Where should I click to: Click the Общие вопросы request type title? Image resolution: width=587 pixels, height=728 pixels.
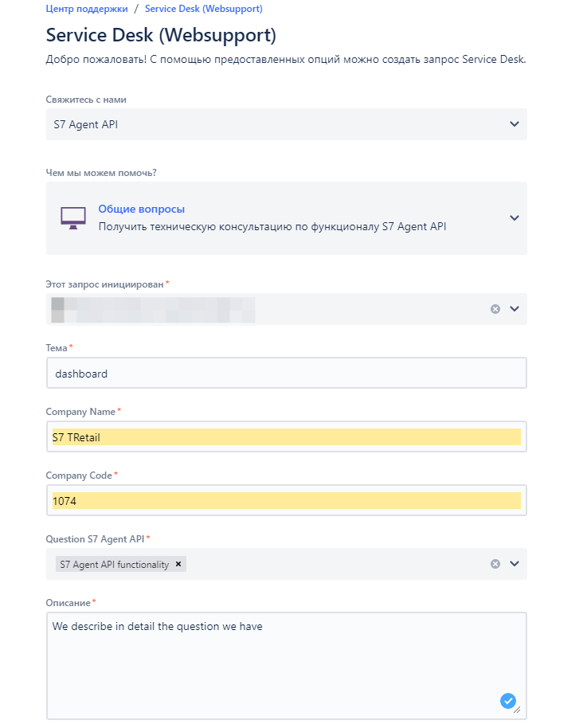(x=142, y=209)
